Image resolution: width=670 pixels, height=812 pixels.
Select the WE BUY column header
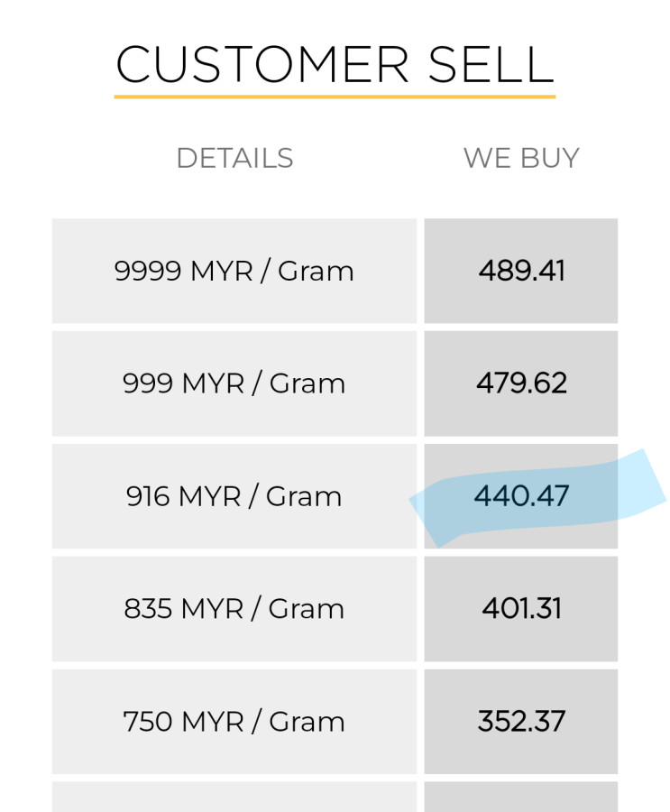point(521,158)
